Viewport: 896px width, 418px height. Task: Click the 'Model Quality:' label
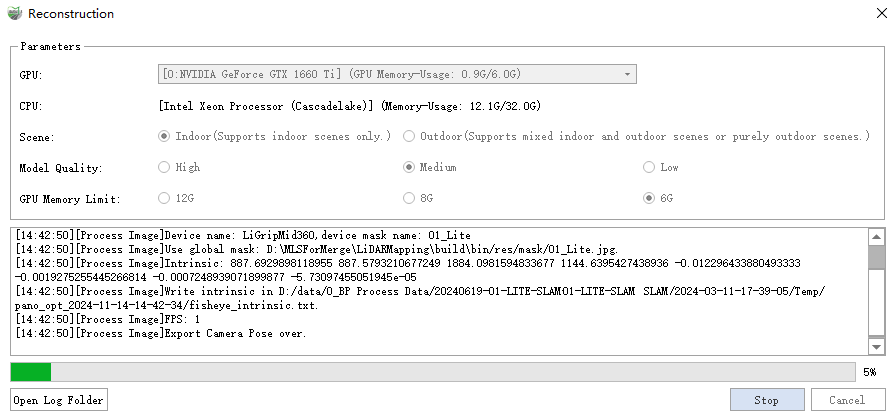(61, 168)
